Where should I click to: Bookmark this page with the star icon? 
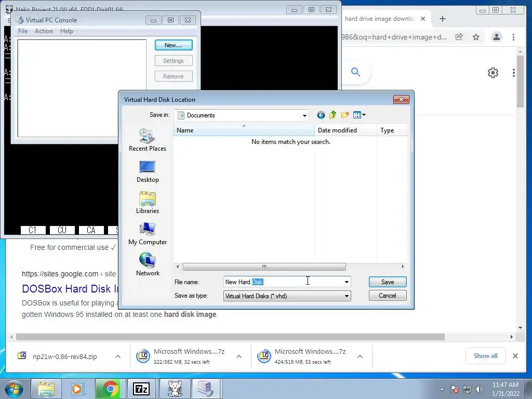click(476, 37)
